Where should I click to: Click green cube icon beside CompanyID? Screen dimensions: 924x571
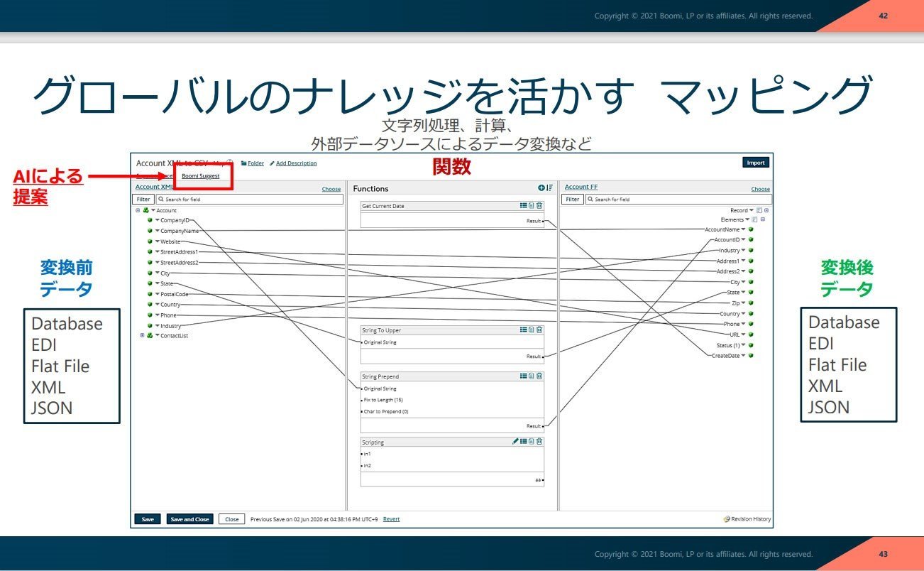[x=150, y=220]
